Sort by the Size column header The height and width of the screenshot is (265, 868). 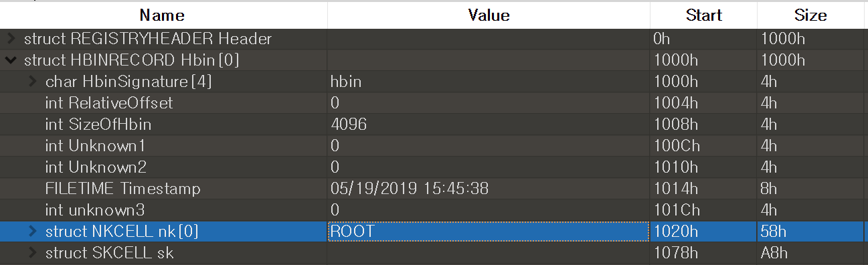point(811,15)
